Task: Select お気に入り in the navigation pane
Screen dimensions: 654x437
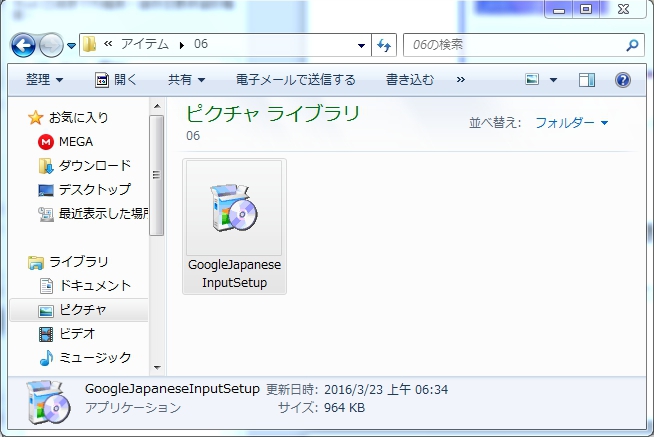Action: (x=78, y=118)
